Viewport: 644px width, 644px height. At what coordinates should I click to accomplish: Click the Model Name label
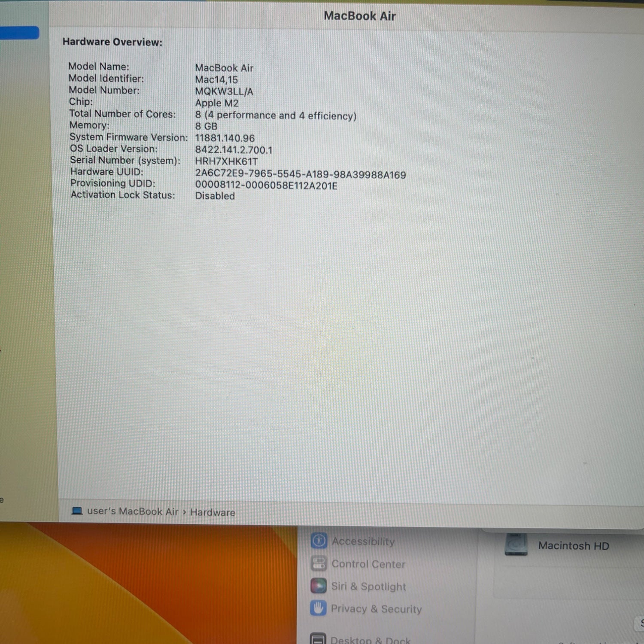tap(99, 67)
